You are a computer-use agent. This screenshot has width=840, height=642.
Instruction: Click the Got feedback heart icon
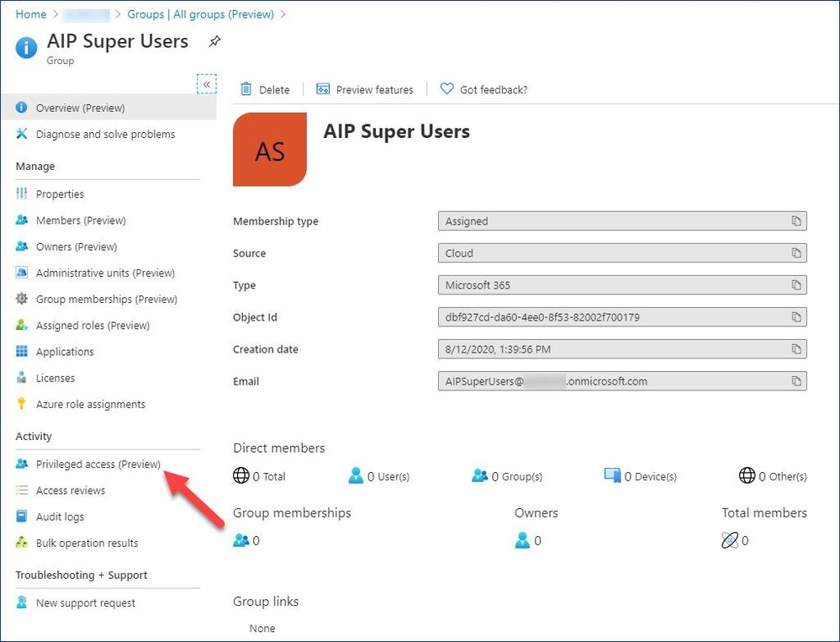click(446, 89)
